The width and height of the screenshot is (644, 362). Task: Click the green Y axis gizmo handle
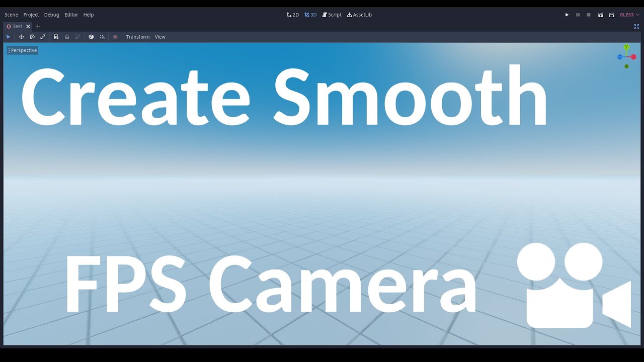(x=627, y=47)
